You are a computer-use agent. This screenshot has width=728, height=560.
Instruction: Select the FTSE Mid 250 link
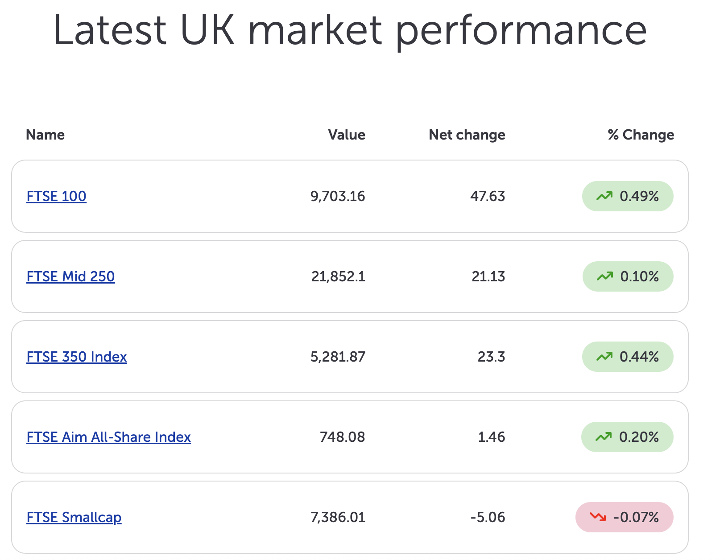click(x=70, y=276)
